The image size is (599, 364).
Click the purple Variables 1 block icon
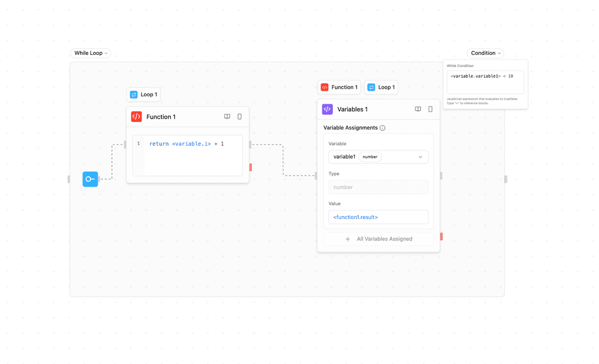click(x=327, y=109)
